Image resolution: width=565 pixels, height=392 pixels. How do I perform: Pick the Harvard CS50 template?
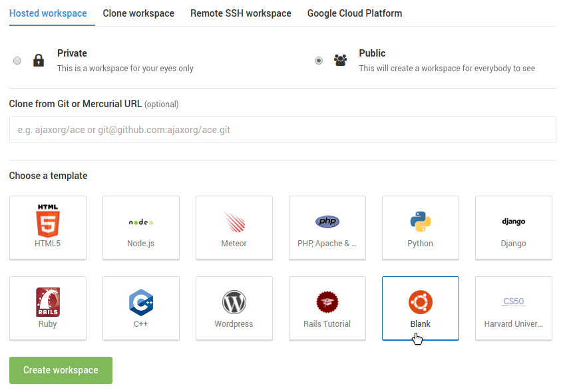pos(514,308)
